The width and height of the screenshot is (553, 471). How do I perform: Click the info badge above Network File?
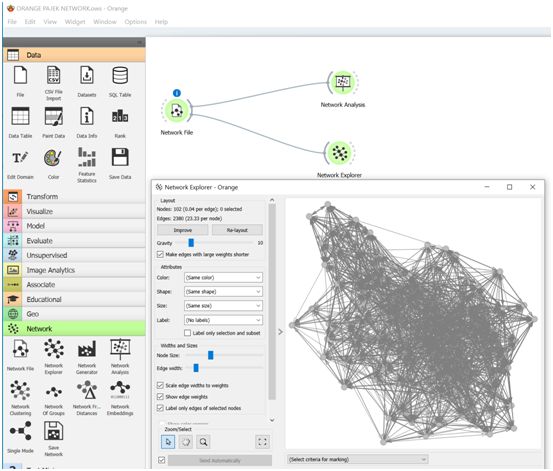(177, 93)
